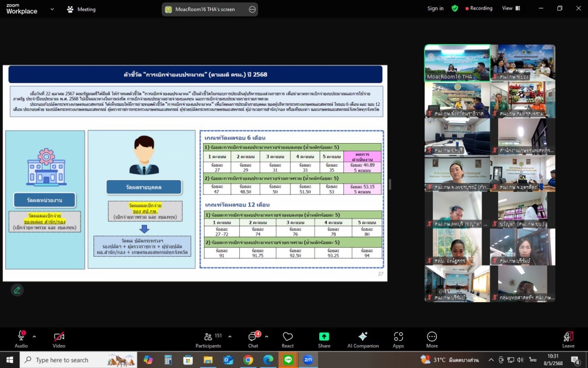
Task: Open the View layout menu
Action: (x=510, y=8)
